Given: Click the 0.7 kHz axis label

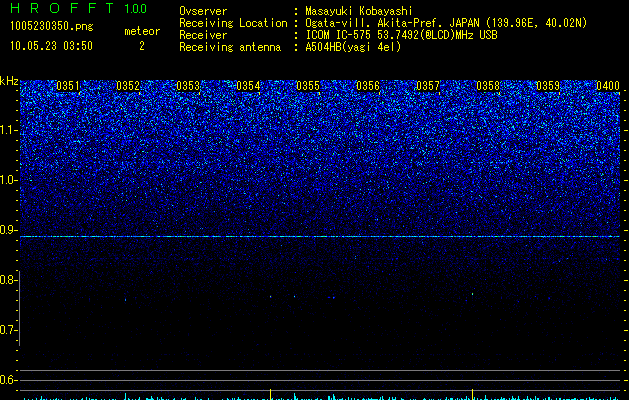Looking at the screenshot, I should tap(9, 330).
